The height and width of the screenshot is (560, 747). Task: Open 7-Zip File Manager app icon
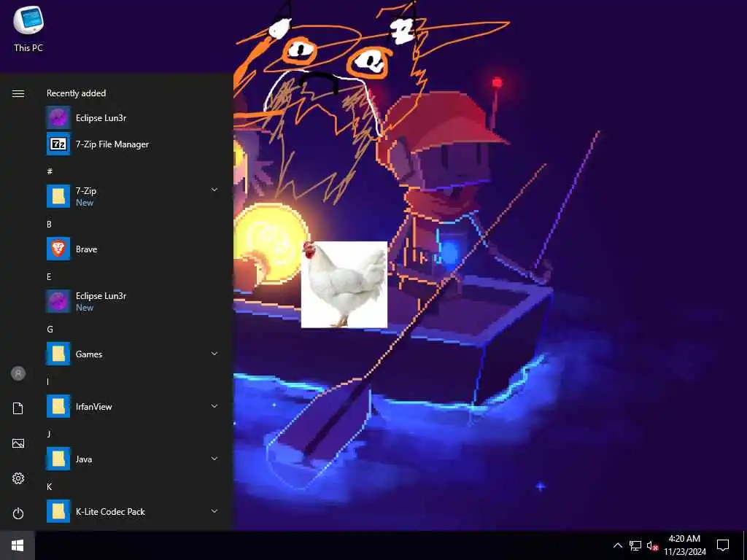pyautogui.click(x=58, y=144)
